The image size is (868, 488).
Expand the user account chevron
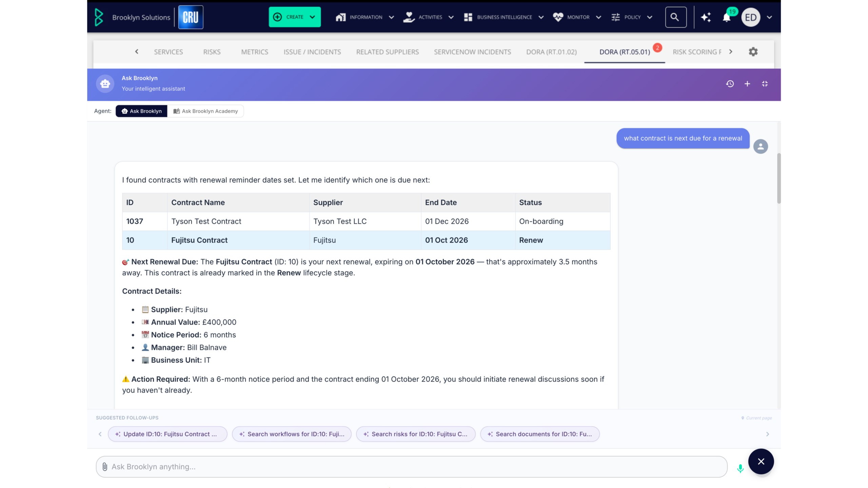(769, 17)
